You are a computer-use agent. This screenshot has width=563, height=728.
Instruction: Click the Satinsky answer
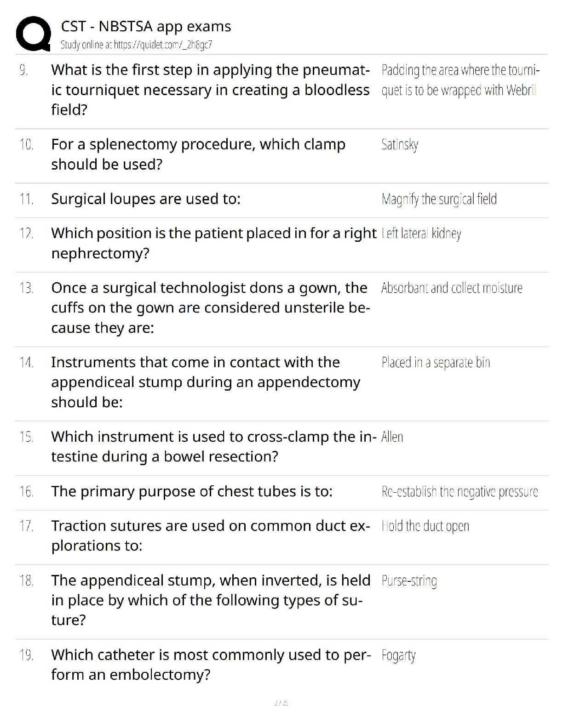[400, 145]
